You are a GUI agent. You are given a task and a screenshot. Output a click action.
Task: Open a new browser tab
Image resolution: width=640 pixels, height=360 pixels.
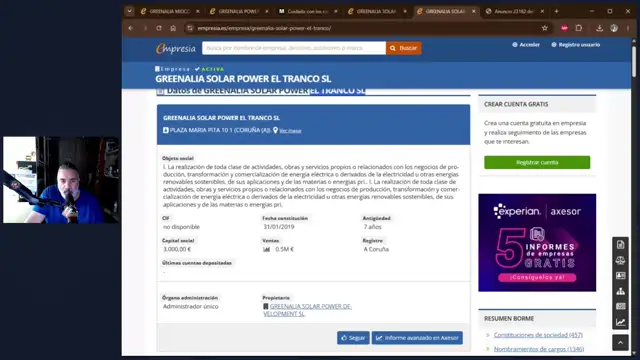pyautogui.click(x=556, y=11)
